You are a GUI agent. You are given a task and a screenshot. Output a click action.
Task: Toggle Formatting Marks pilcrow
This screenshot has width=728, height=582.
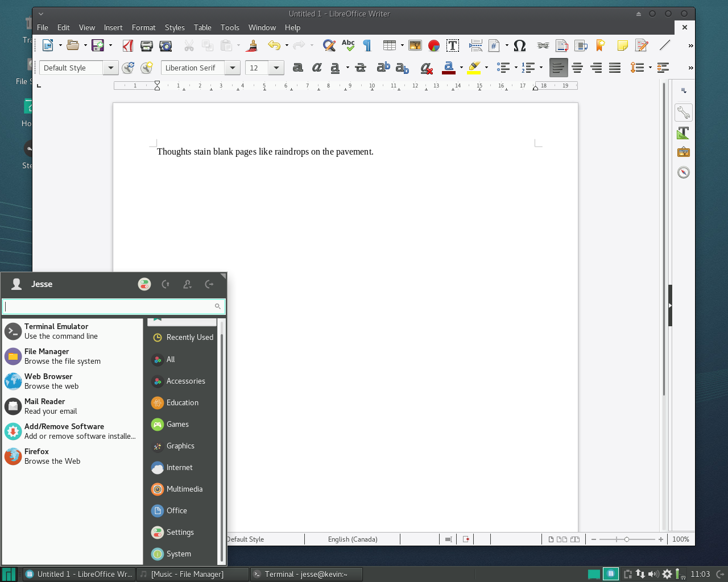tap(367, 45)
